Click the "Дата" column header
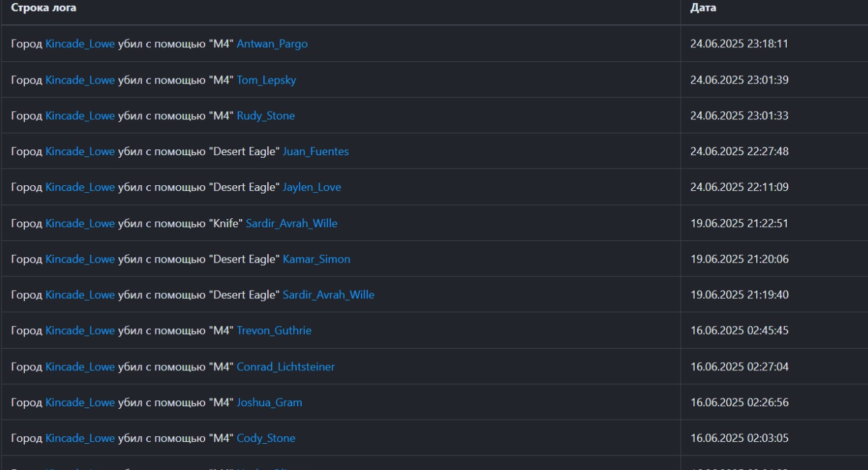This screenshot has height=470, width=868. click(x=703, y=8)
